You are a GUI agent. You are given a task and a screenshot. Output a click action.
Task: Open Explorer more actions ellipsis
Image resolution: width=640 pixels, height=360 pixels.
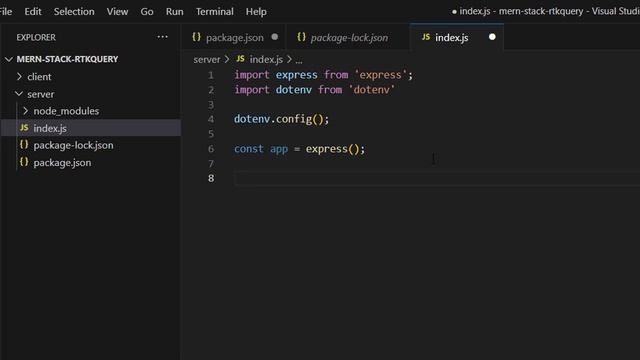coord(162,37)
